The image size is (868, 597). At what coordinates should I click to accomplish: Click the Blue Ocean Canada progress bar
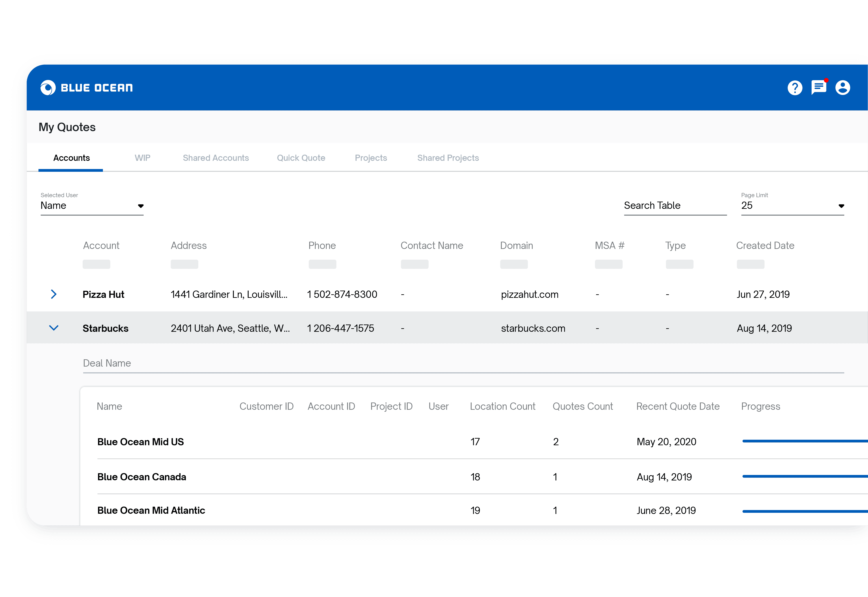pyautogui.click(x=805, y=476)
